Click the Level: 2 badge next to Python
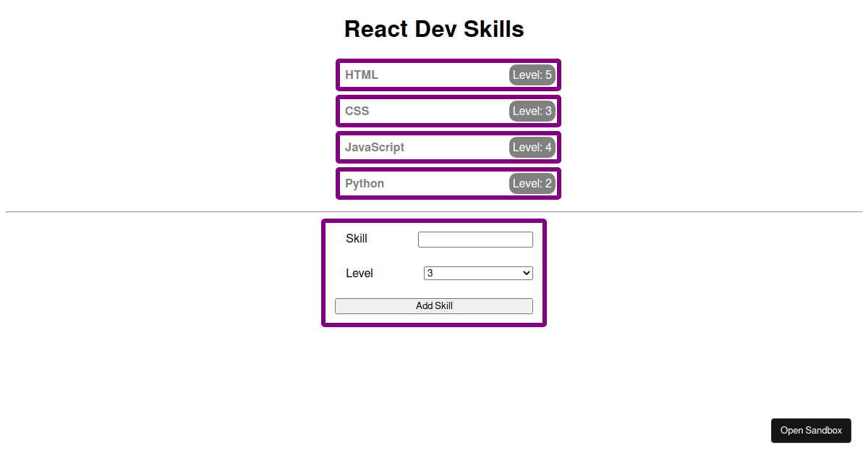 click(x=532, y=183)
